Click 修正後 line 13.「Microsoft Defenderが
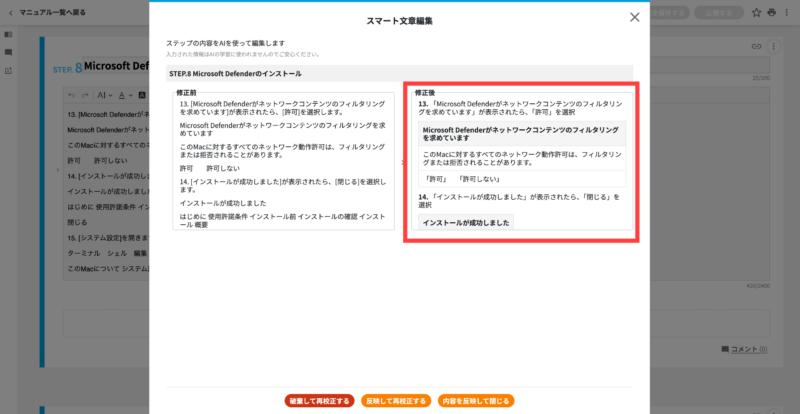The image size is (800, 414). [520, 108]
